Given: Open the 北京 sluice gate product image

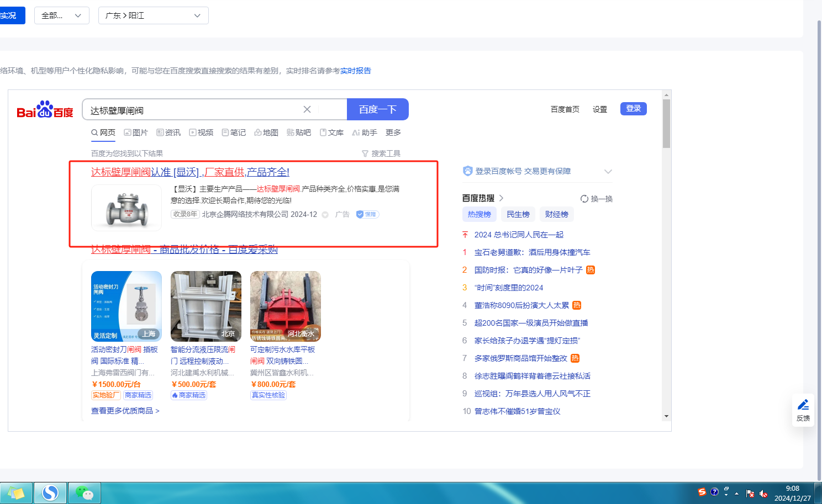Looking at the screenshot, I should point(206,306).
